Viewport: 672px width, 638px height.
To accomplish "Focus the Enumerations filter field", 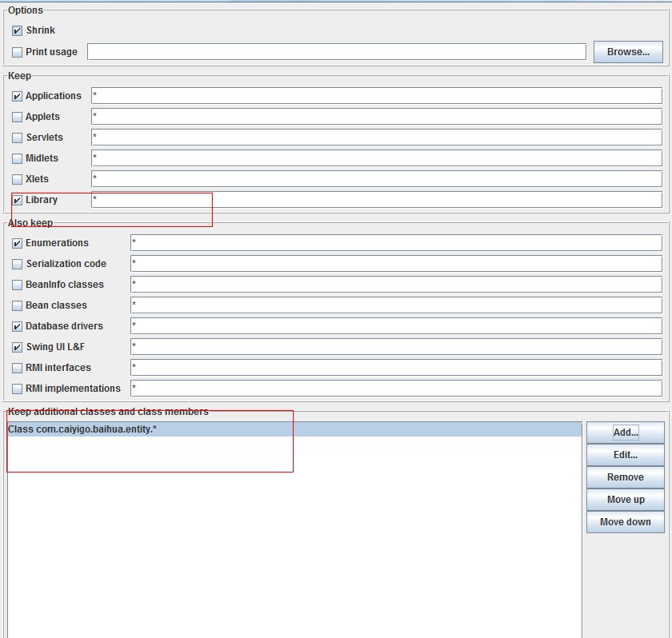I will pyautogui.click(x=397, y=243).
